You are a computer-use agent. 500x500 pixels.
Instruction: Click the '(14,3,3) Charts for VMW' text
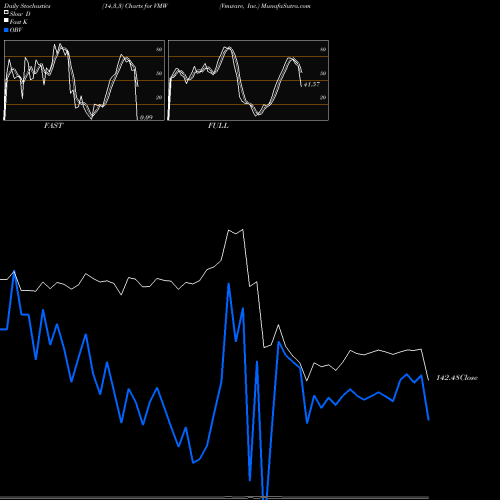(135, 6)
